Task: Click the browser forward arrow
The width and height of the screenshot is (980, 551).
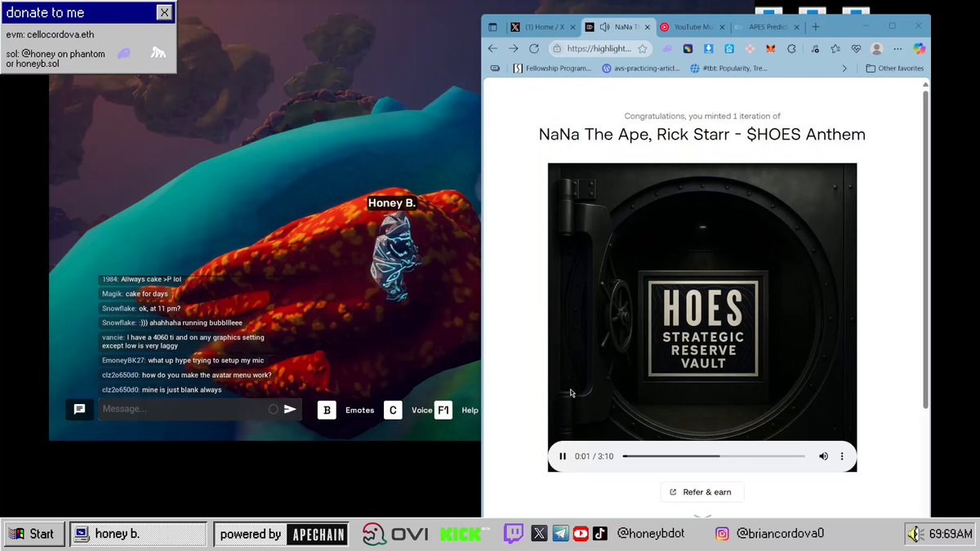Action: coord(513,48)
